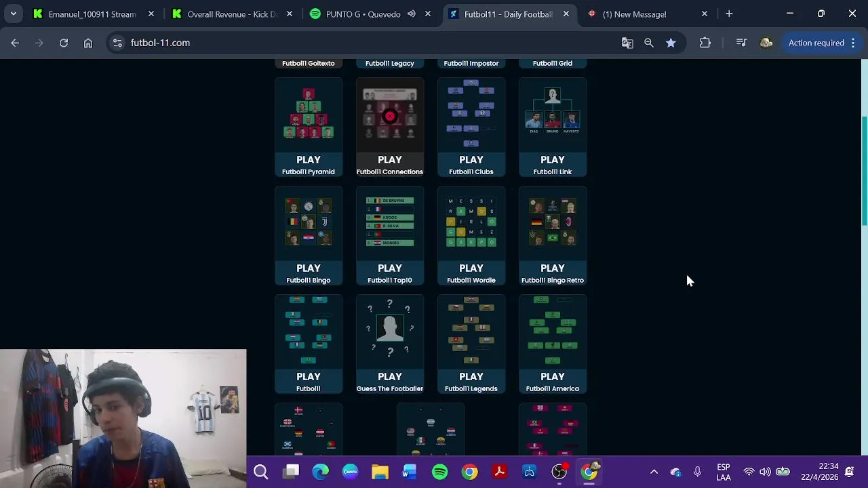
Task: Open Adobe Acrobat from taskbar
Action: pyautogui.click(x=500, y=472)
